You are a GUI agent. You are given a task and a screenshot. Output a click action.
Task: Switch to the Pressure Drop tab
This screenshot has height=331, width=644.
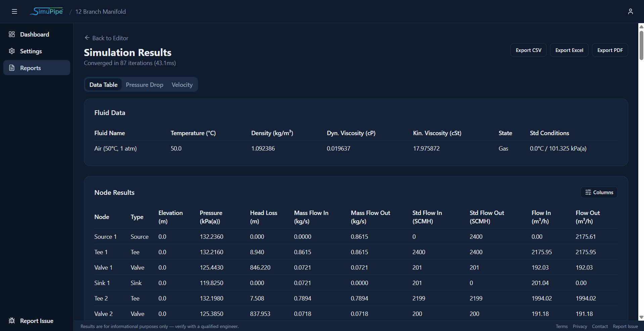[x=144, y=85]
